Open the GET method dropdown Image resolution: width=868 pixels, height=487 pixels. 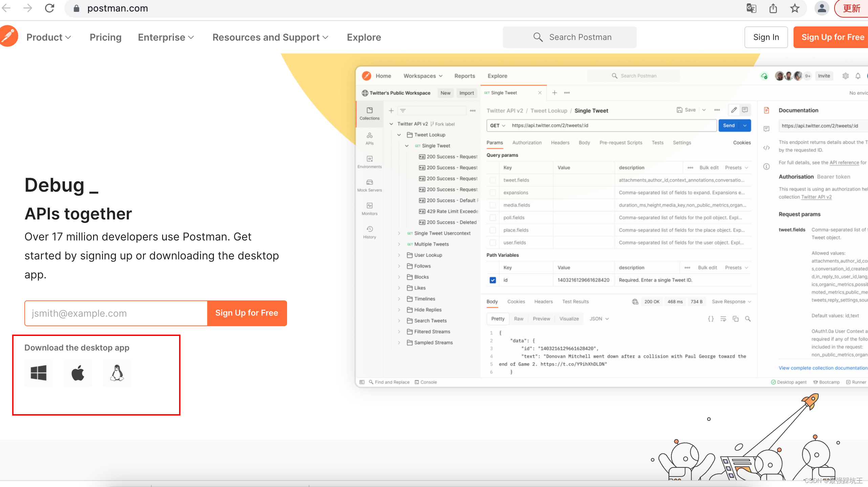point(497,125)
